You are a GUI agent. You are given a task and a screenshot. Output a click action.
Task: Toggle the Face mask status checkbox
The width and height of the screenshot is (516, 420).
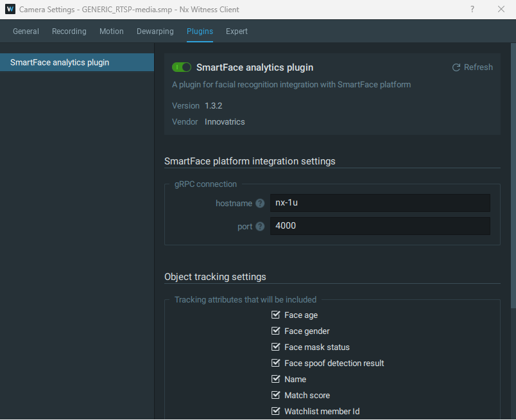pos(276,347)
